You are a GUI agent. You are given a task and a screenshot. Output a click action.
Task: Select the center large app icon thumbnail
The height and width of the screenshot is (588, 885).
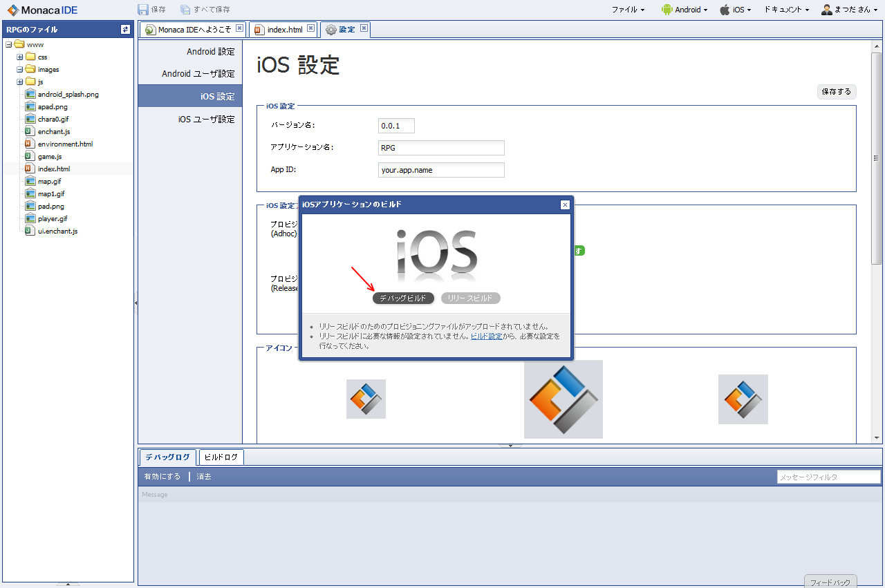(563, 399)
